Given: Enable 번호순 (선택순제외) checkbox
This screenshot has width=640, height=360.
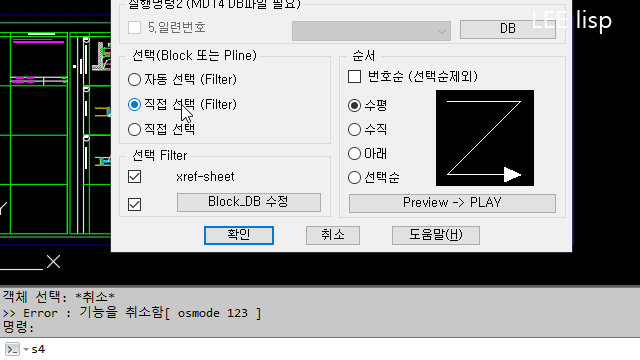Looking at the screenshot, I should pos(354,76).
